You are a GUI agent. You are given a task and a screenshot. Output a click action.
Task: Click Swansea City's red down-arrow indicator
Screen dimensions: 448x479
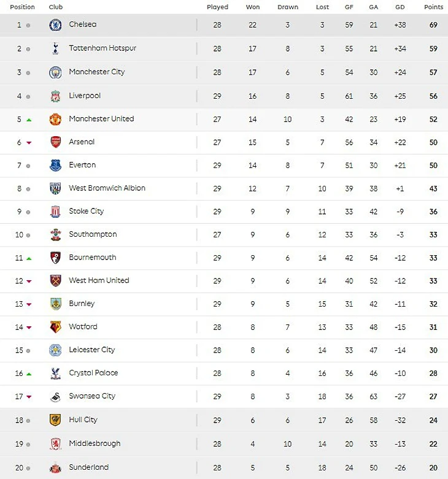(x=28, y=397)
